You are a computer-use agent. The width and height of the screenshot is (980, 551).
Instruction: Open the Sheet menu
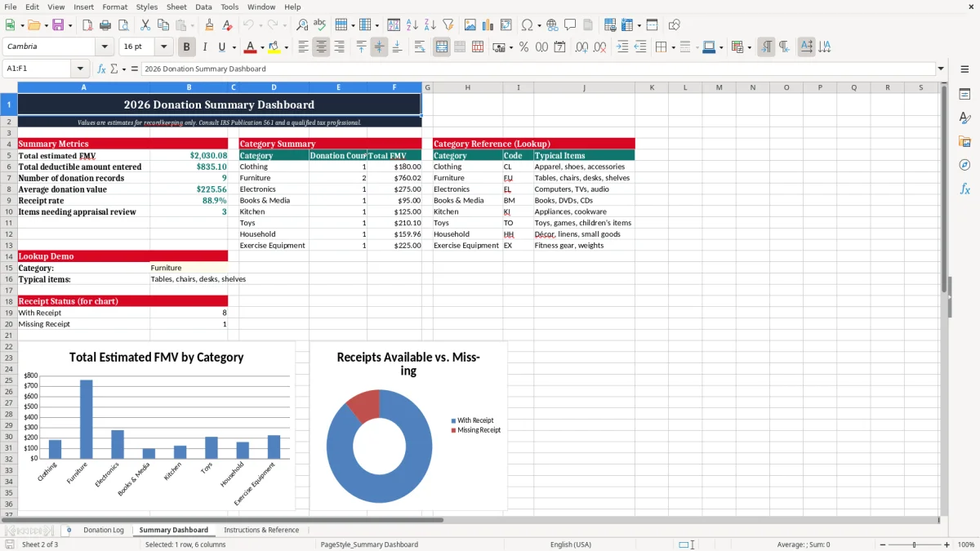point(176,7)
